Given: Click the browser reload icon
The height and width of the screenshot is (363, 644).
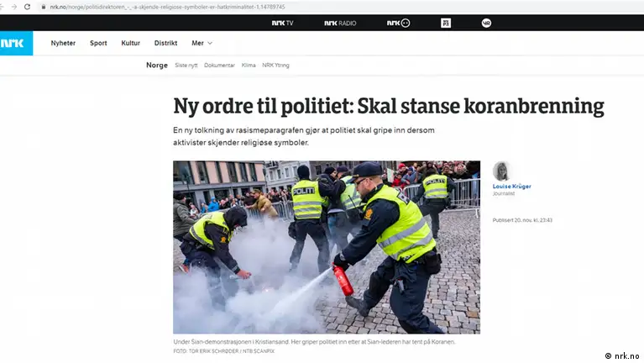Looking at the screenshot, I should click(x=27, y=7).
